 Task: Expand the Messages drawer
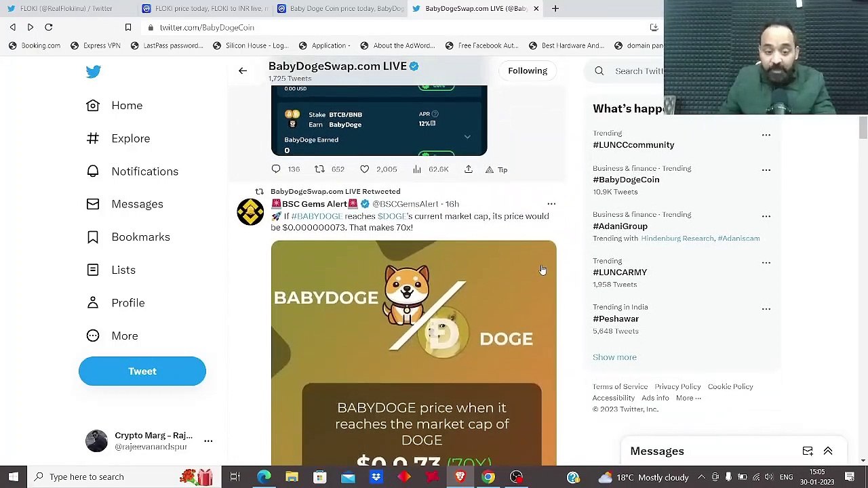(828, 451)
